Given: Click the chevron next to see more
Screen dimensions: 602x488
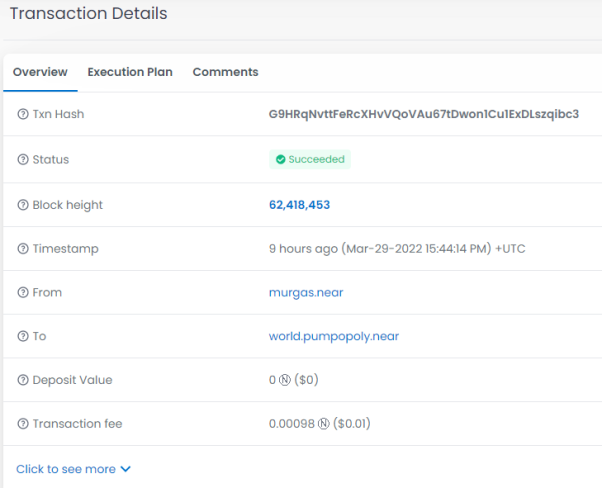Looking at the screenshot, I should [x=126, y=469].
